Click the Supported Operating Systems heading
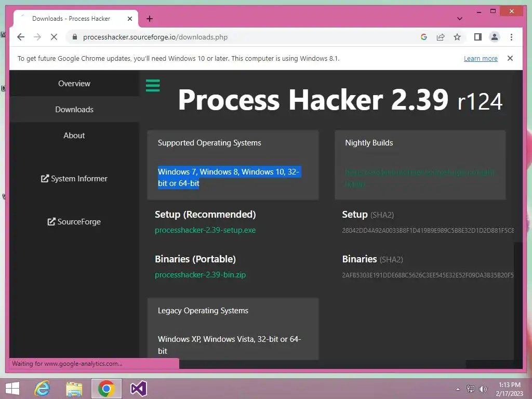 click(x=209, y=143)
